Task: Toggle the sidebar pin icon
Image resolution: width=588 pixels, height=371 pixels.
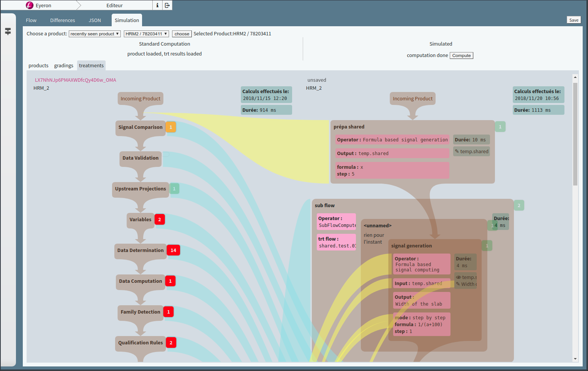Action: pyautogui.click(x=8, y=31)
